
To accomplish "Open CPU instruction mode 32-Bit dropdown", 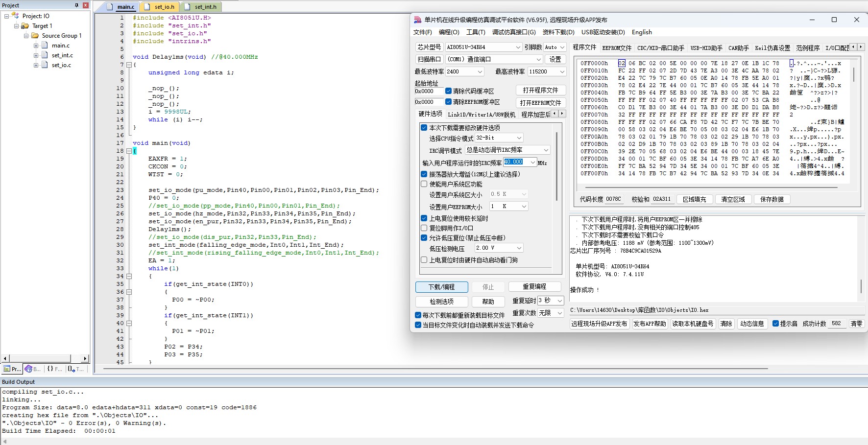I will click(x=519, y=138).
